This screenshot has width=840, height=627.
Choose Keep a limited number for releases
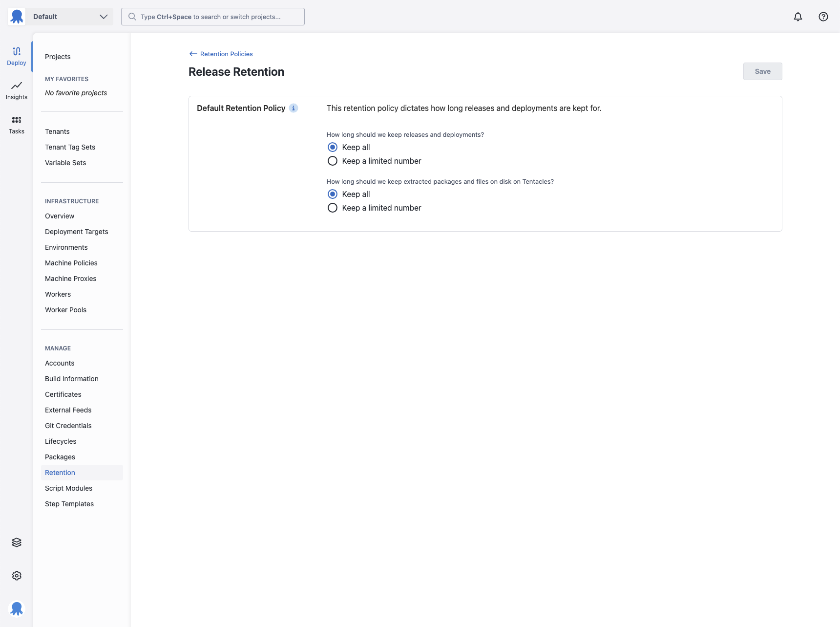click(x=333, y=161)
